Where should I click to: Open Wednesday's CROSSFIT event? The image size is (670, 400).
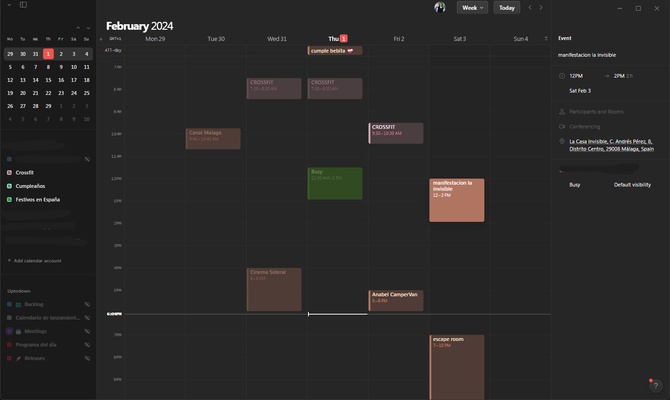coord(274,88)
